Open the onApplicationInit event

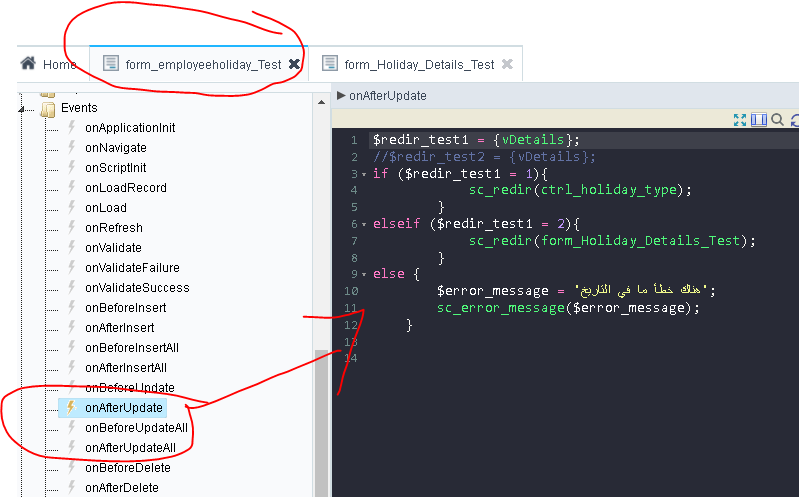130,127
